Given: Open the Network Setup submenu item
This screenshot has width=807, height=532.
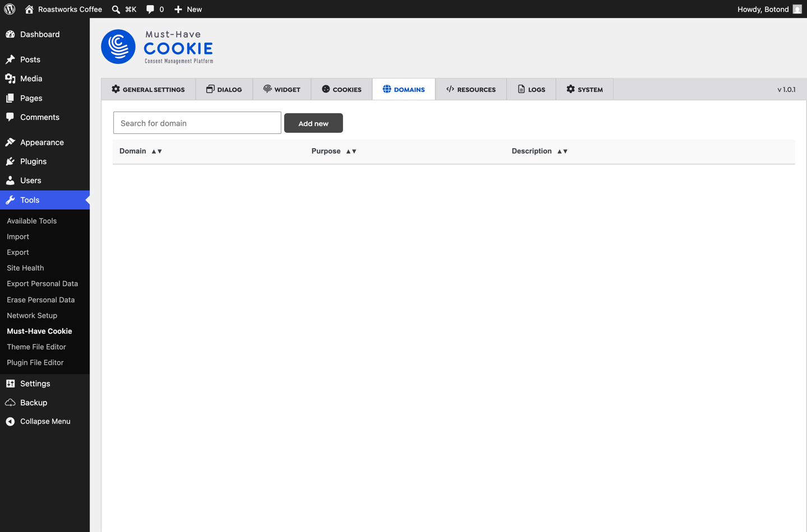Looking at the screenshot, I should coord(32,315).
